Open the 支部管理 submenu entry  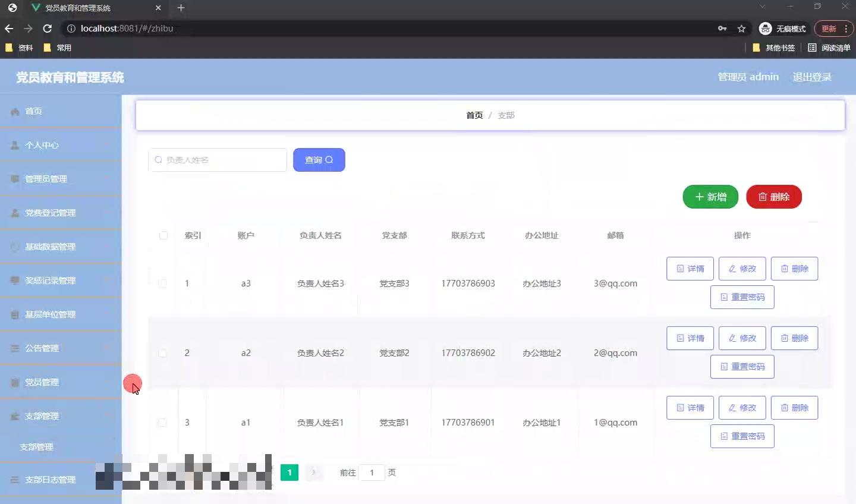pos(37,446)
